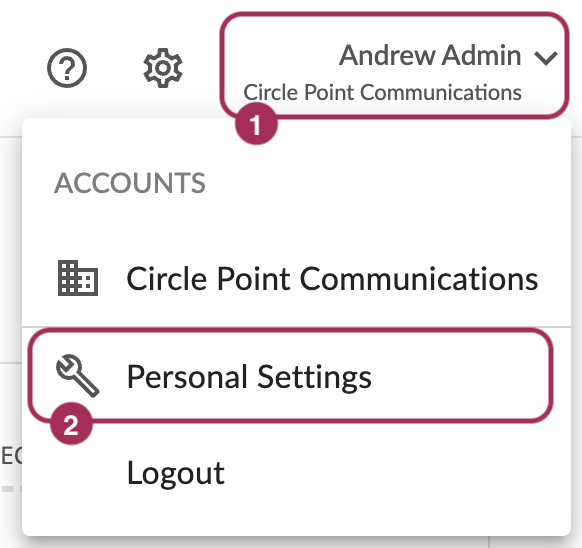Screen dimensions: 582x548
Task: Click the divider line above Personal Settings
Action: pyautogui.click(x=296, y=327)
